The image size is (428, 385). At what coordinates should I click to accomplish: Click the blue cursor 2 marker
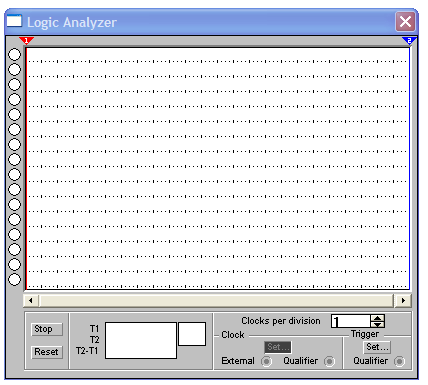pos(409,41)
